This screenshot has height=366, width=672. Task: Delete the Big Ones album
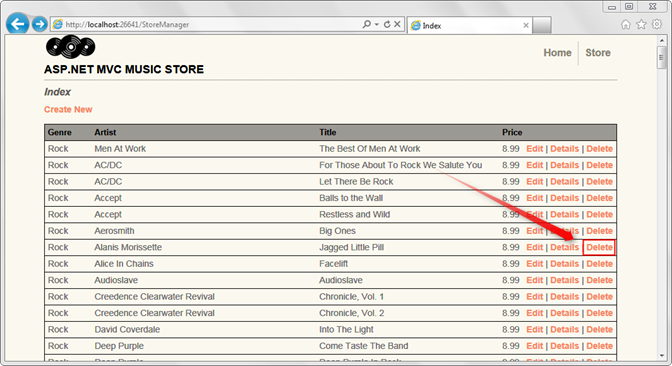(600, 231)
